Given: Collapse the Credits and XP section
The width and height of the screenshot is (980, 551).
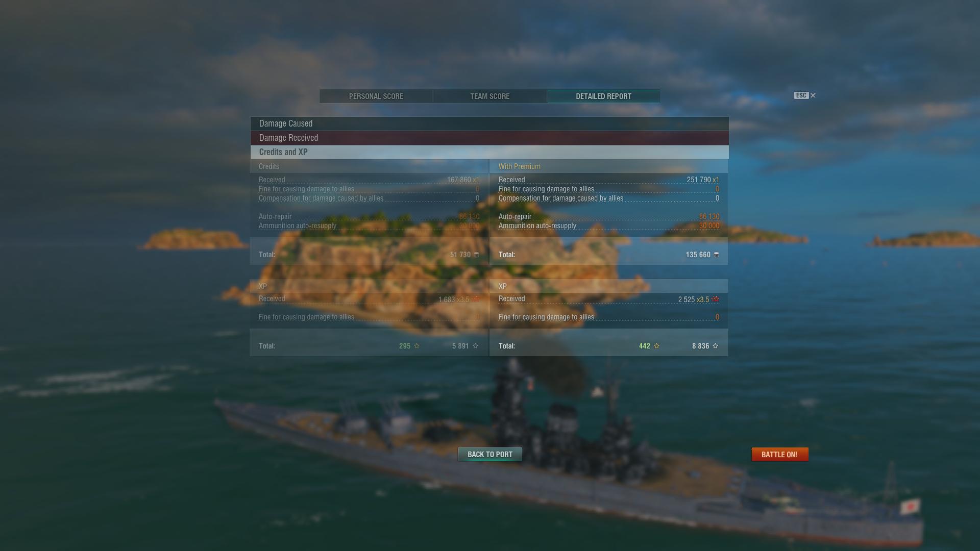Looking at the screenshot, I should pos(489,152).
